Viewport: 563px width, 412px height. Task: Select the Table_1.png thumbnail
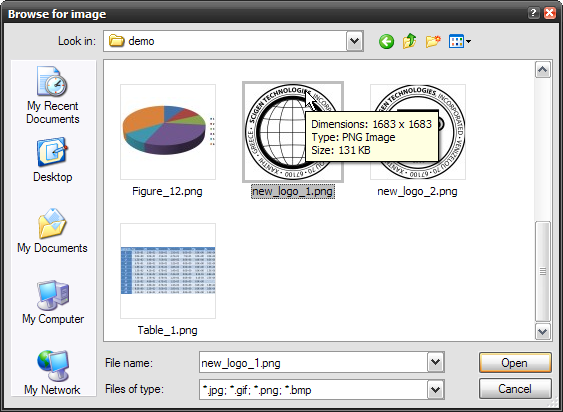[168, 271]
